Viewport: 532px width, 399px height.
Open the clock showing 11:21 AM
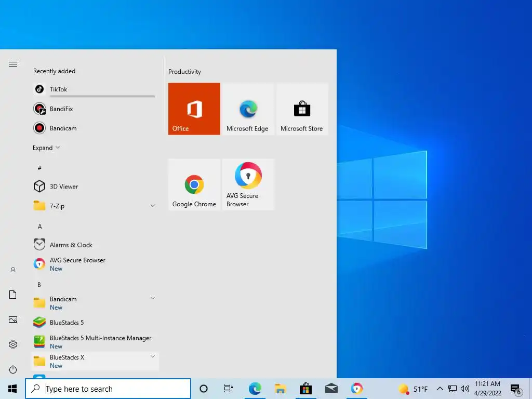[x=487, y=389]
